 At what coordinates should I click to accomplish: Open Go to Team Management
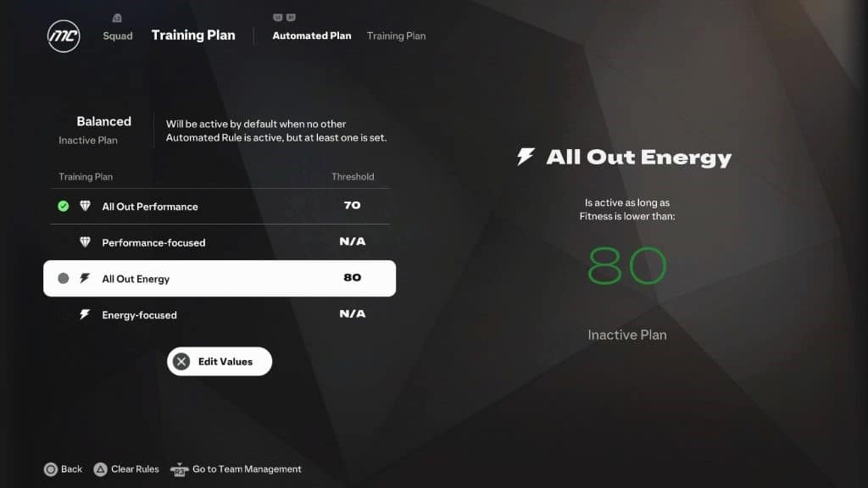click(x=236, y=469)
